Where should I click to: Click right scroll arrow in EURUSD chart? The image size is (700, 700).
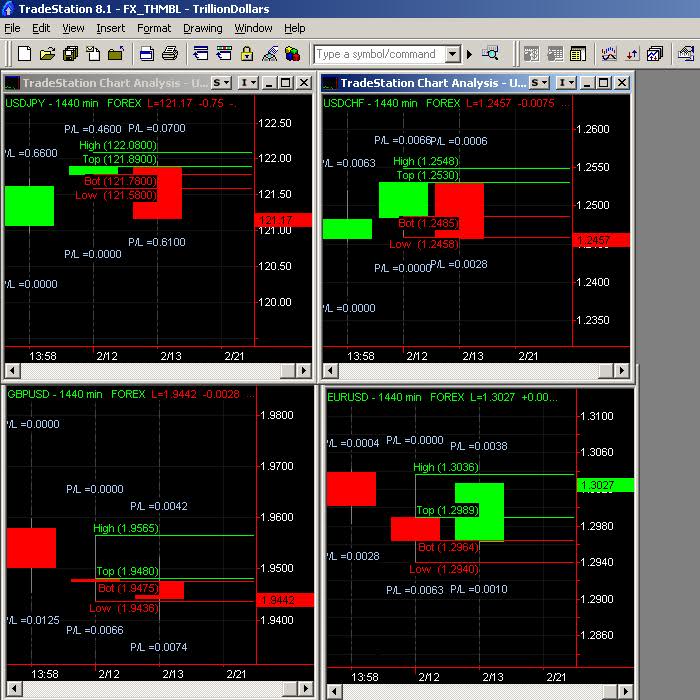626,691
